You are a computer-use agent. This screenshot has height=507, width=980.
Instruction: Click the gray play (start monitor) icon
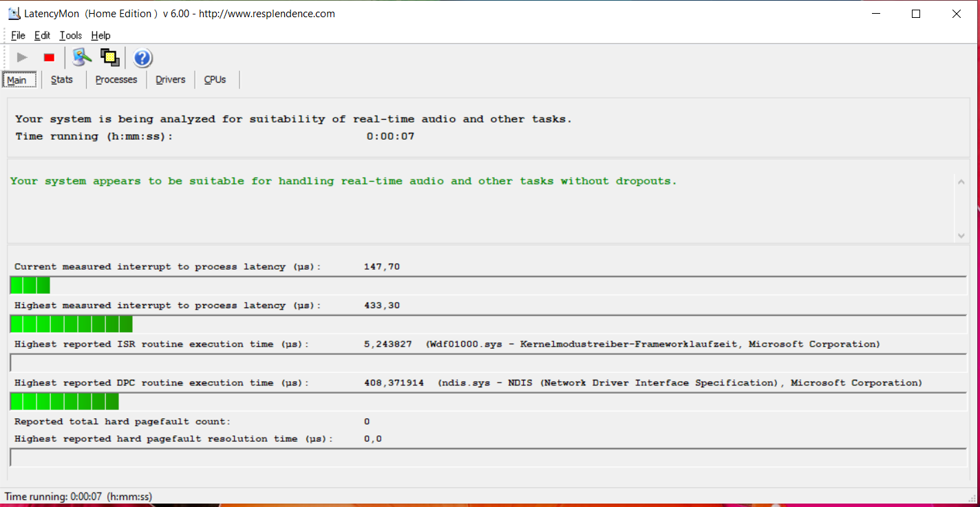coord(23,58)
